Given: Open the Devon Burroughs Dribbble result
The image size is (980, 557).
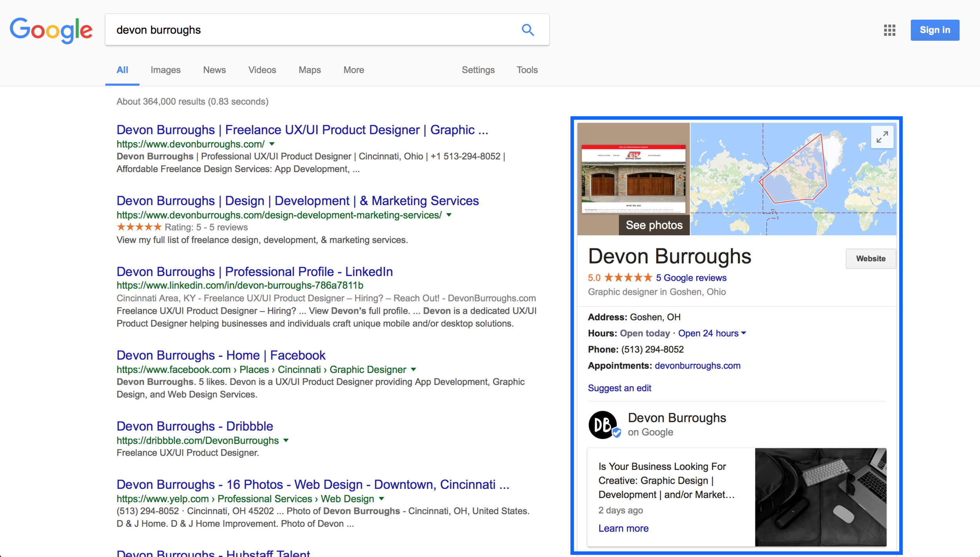Looking at the screenshot, I should pyautogui.click(x=194, y=426).
